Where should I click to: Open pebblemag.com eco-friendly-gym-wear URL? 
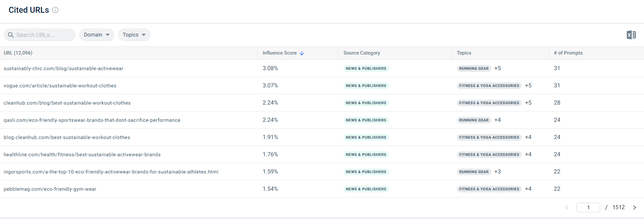coord(50,189)
